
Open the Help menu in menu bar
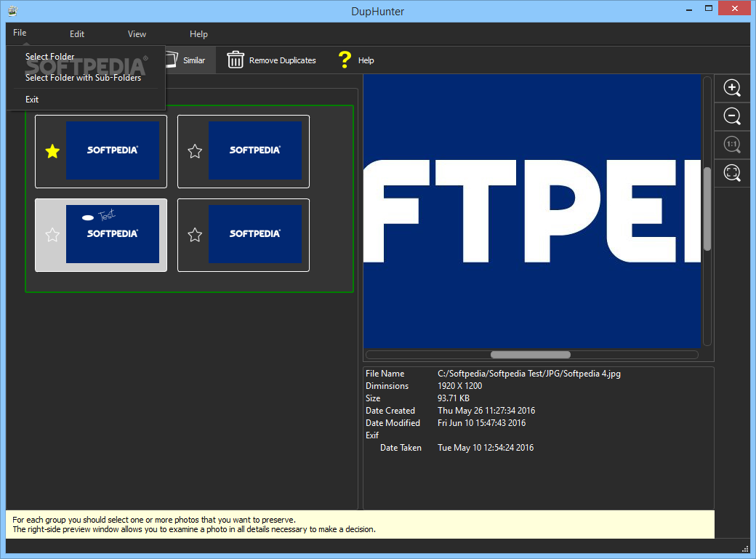[198, 34]
